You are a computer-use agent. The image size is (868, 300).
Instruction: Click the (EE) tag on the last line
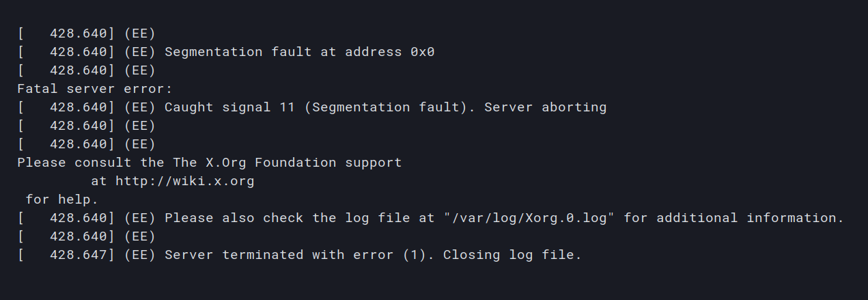140,255
